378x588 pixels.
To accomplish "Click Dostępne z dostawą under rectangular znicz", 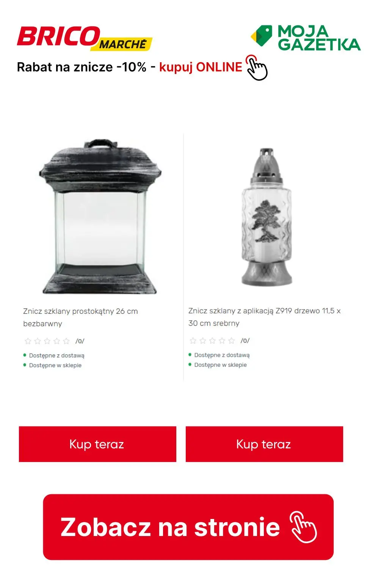I will 57,355.
